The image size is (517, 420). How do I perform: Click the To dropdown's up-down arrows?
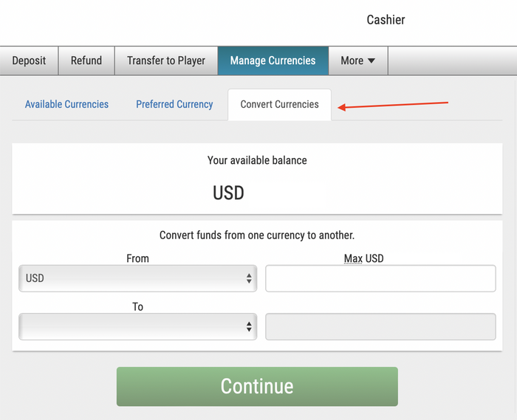pyautogui.click(x=249, y=326)
